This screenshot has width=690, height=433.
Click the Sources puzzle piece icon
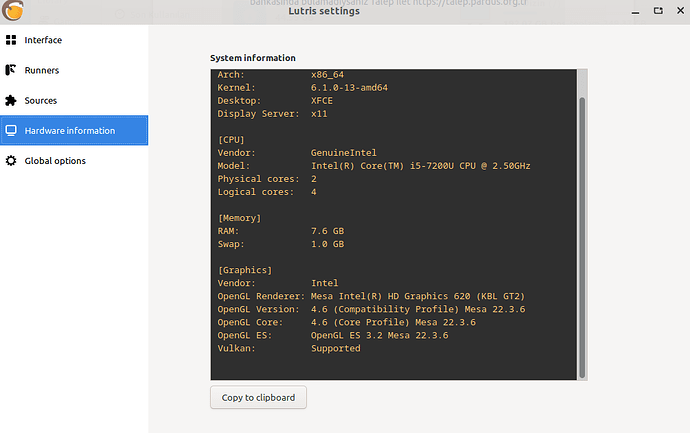click(11, 100)
